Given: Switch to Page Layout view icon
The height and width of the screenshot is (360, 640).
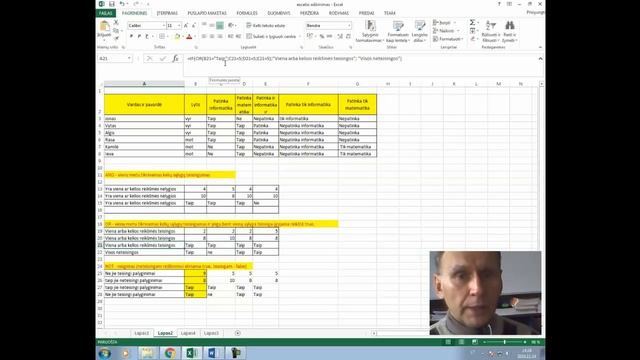Looking at the screenshot, I should (x=461, y=342).
